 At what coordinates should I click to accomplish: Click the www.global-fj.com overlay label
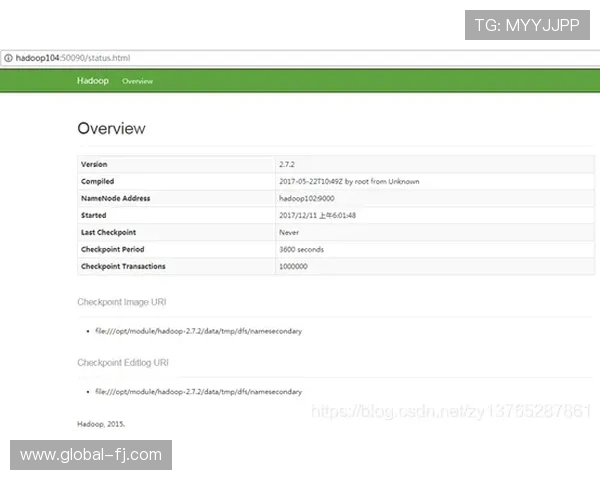pos(91,455)
